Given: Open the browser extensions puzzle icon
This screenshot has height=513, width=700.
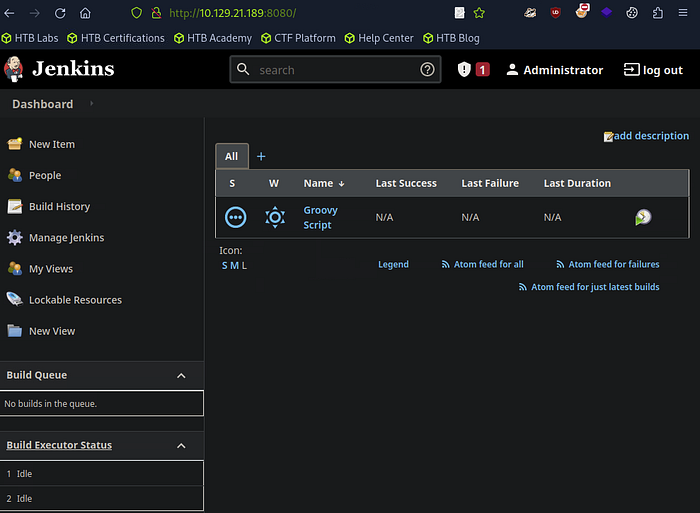Looking at the screenshot, I should coord(657,13).
